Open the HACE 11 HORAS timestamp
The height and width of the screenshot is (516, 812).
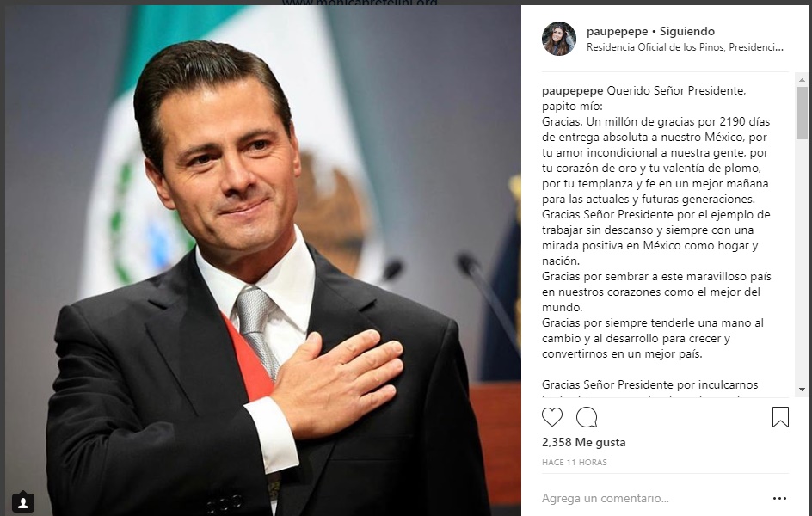point(575,462)
